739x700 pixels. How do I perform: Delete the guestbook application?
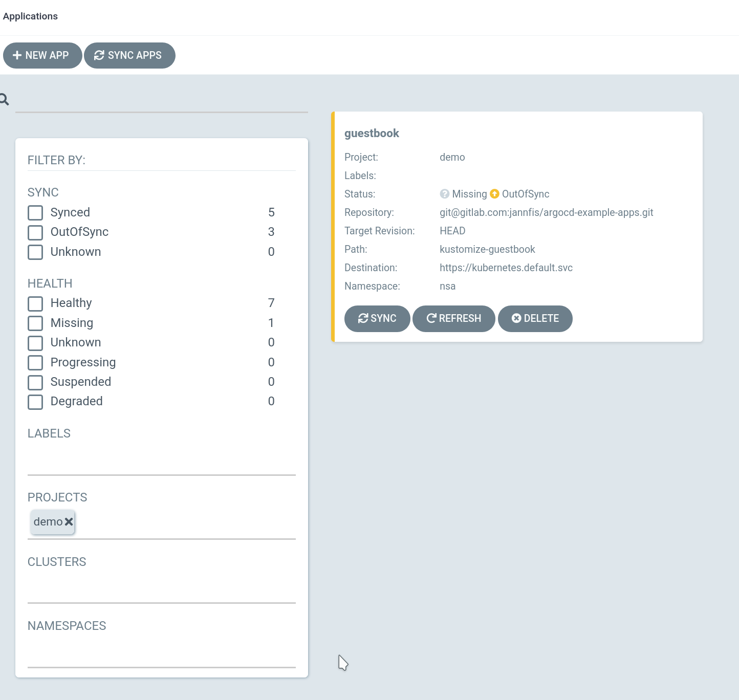(x=535, y=318)
